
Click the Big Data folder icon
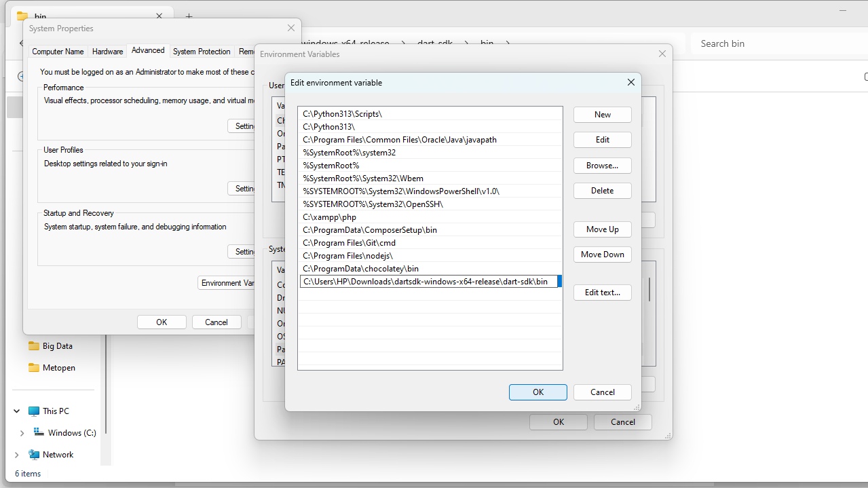coord(34,346)
